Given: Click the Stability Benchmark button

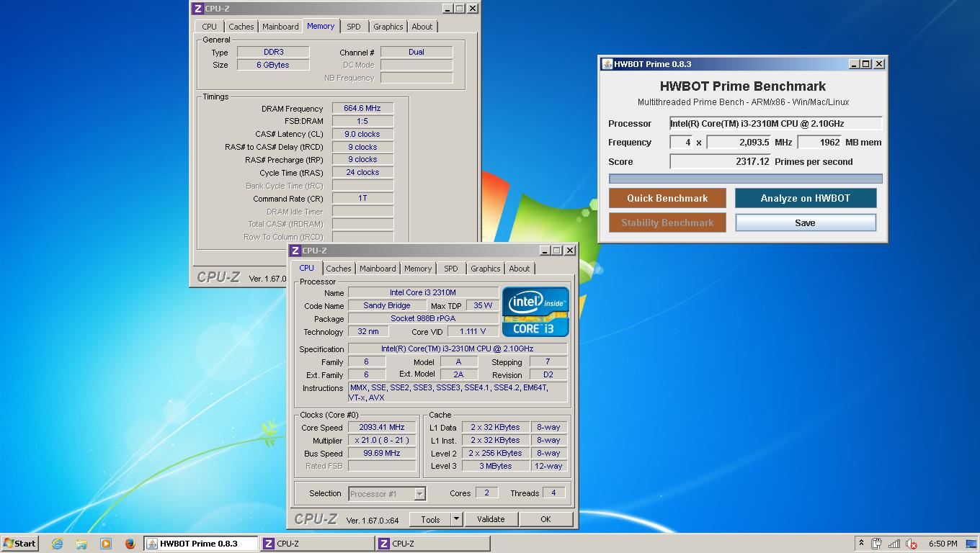Looking at the screenshot, I should (667, 222).
